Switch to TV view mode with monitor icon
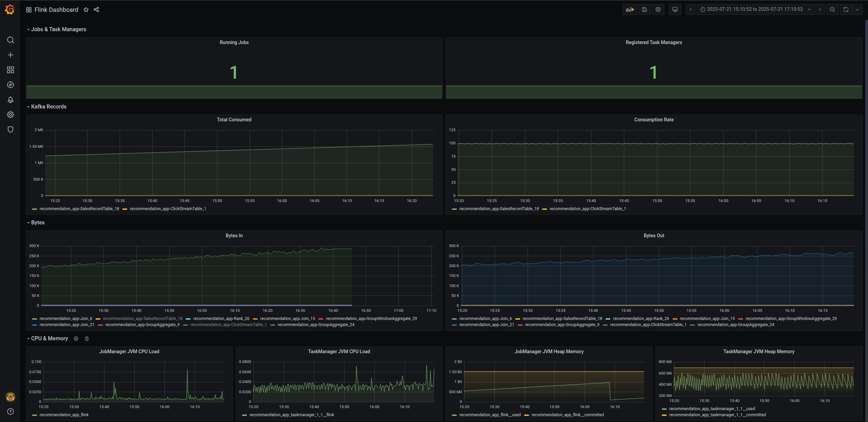Screen dimensions: 868x422 point(675,9)
